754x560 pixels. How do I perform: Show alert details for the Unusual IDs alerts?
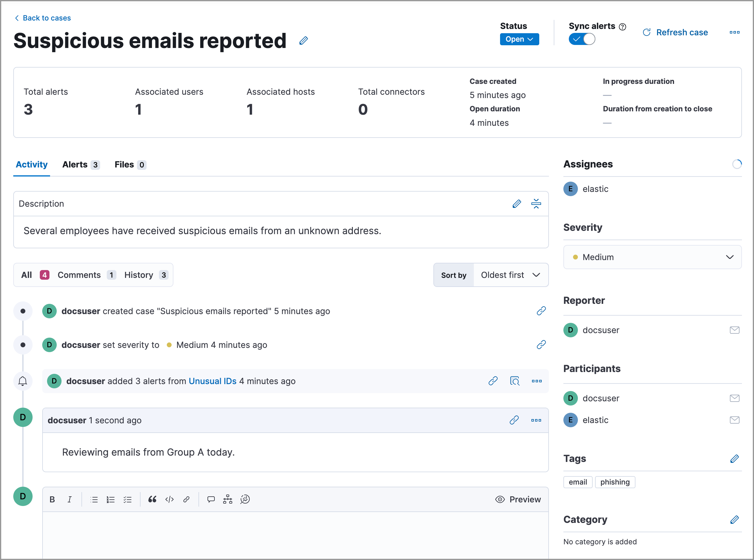pos(515,381)
